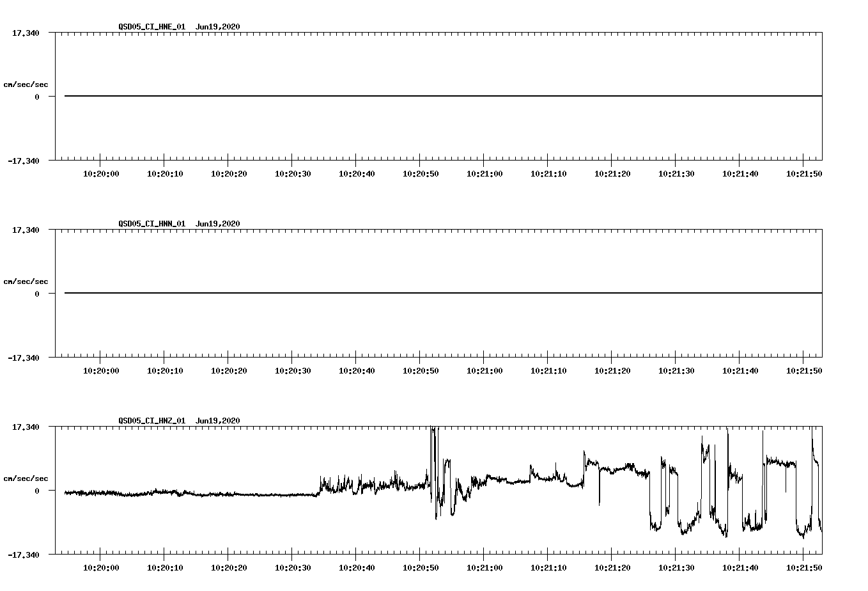This screenshot has width=868, height=591.
Task: Select the -17.340 lower limit on HNN plot
Action: (23, 358)
